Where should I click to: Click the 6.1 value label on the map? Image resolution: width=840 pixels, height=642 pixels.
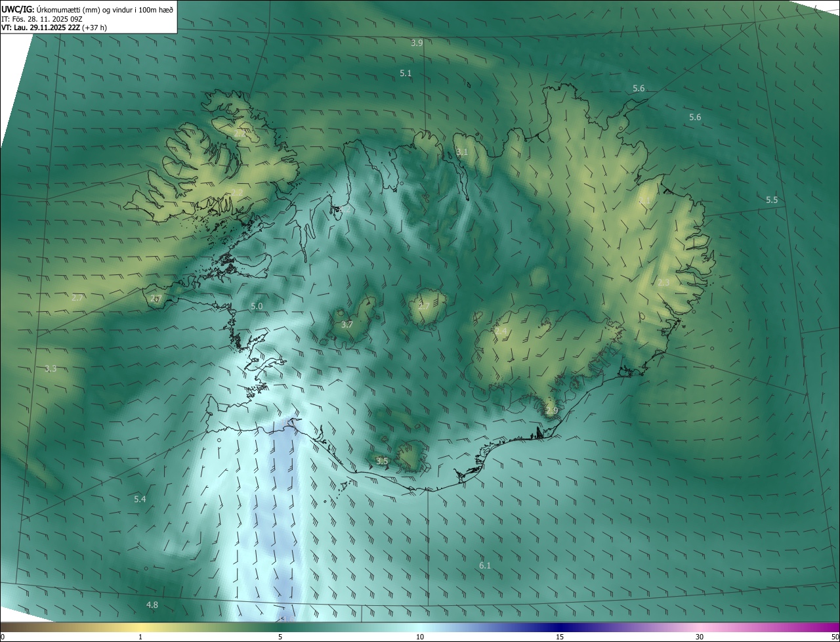coord(485,565)
